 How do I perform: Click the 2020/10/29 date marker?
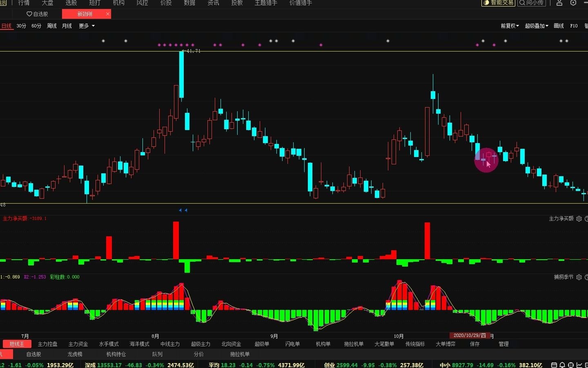(470, 335)
